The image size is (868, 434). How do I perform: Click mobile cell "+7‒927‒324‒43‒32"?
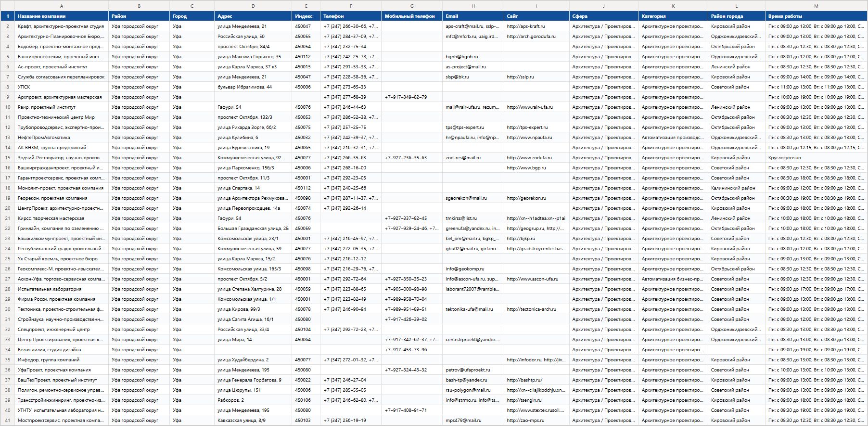pos(412,370)
